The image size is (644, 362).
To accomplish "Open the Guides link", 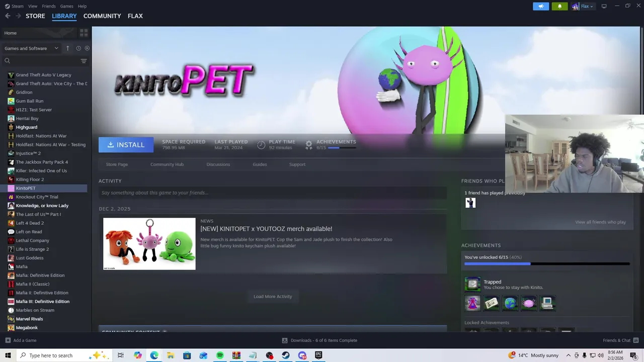I will coord(260,164).
